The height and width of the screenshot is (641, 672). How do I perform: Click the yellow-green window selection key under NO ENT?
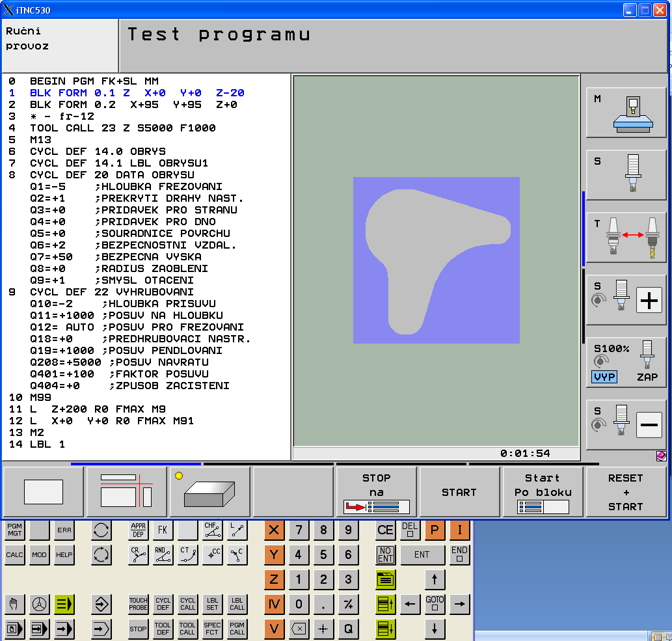(385, 580)
